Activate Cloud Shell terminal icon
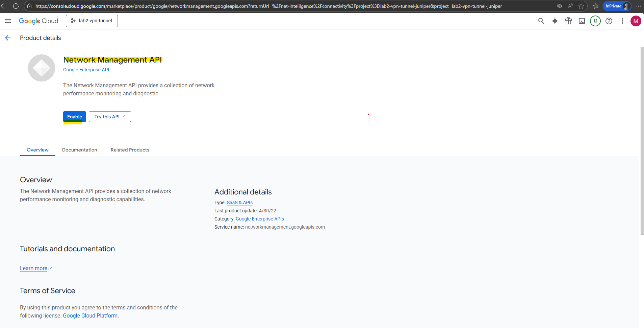This screenshot has height=328, width=644. [x=582, y=21]
